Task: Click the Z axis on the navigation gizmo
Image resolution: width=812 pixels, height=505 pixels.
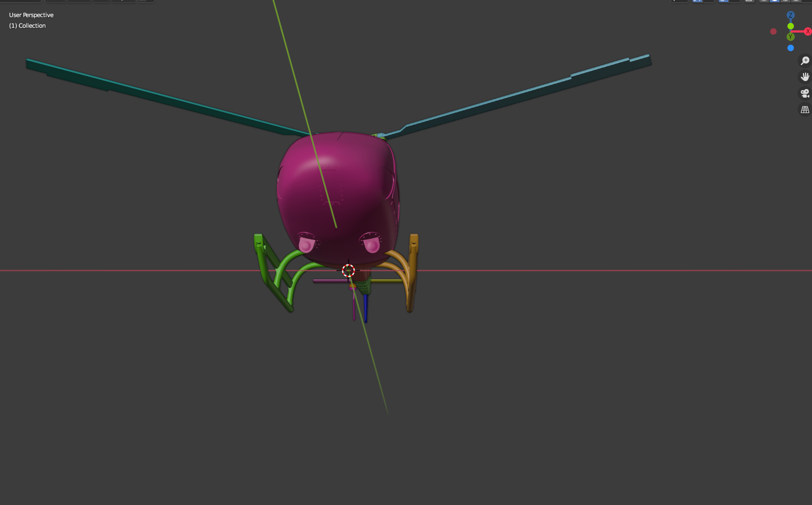Action: click(x=791, y=15)
